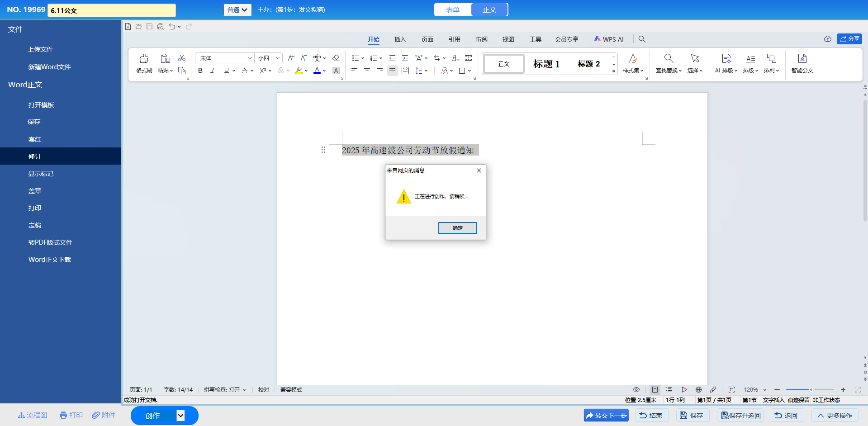Center align the paragraph text
The height and width of the screenshot is (426, 868).
click(367, 71)
